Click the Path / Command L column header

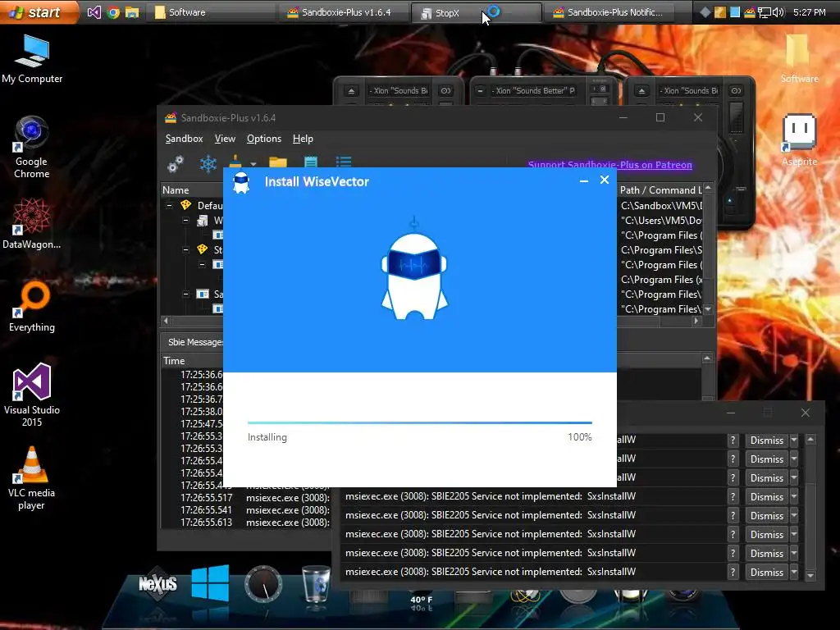[x=660, y=190]
